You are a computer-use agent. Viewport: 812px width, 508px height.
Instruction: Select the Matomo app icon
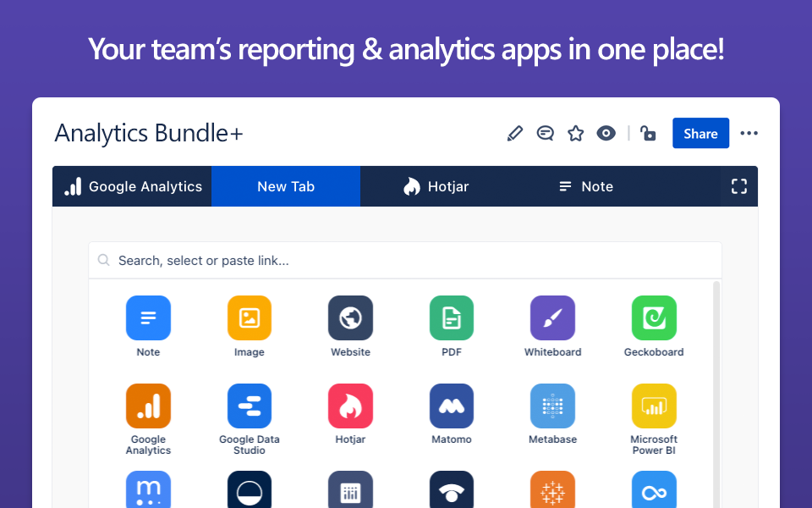click(x=452, y=406)
